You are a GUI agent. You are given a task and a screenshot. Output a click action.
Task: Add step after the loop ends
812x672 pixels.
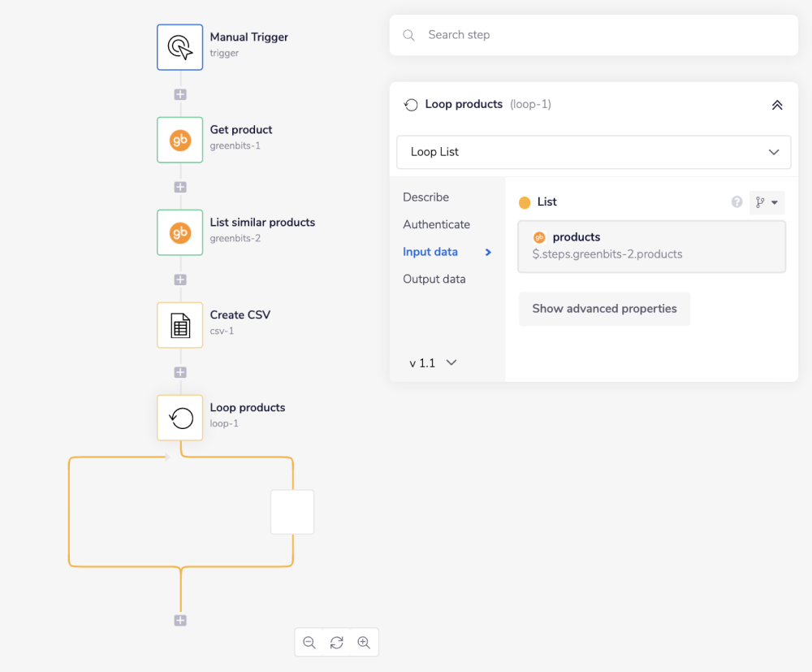pyautogui.click(x=180, y=621)
